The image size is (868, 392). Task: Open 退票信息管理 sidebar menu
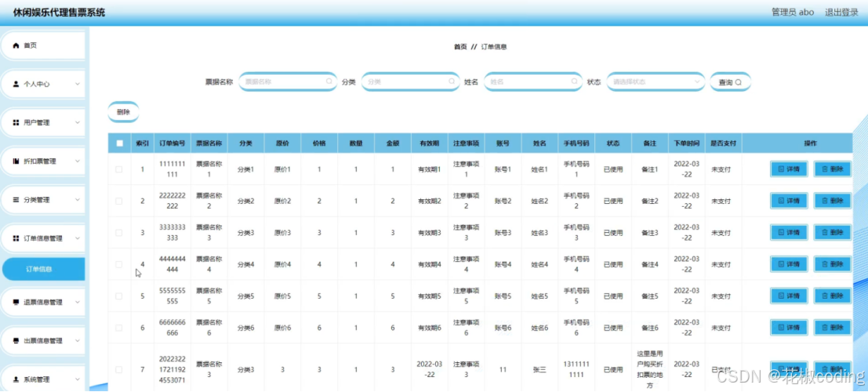tap(44, 303)
